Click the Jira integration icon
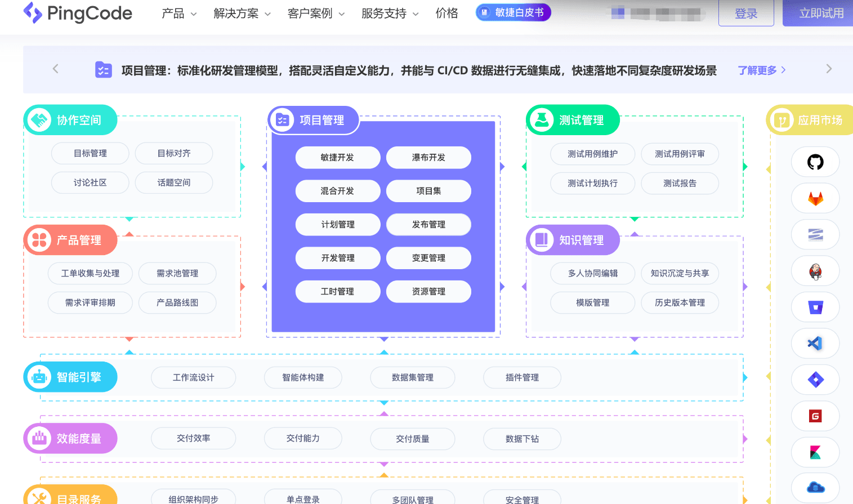Screen dimensions: 853x504 [815, 380]
